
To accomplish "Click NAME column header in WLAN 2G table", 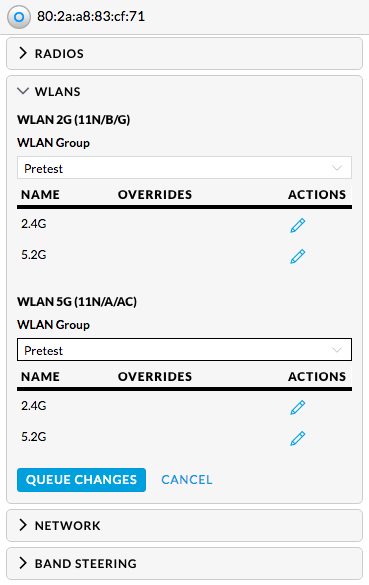I will coord(40,194).
